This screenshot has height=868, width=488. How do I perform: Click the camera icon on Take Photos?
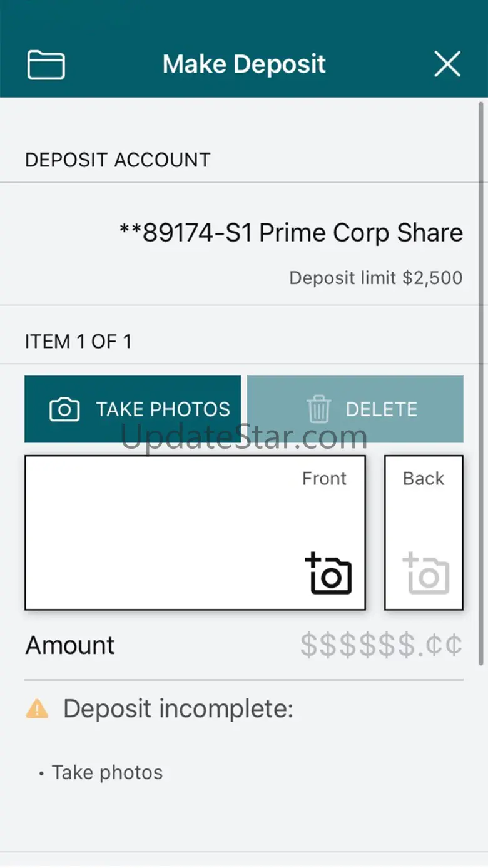[x=64, y=409]
